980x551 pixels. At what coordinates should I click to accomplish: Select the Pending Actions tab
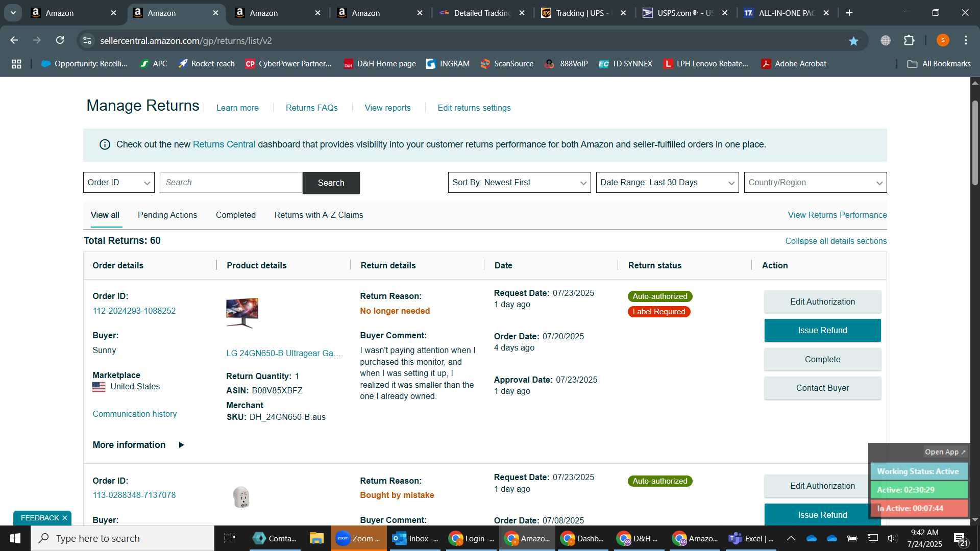coord(167,215)
